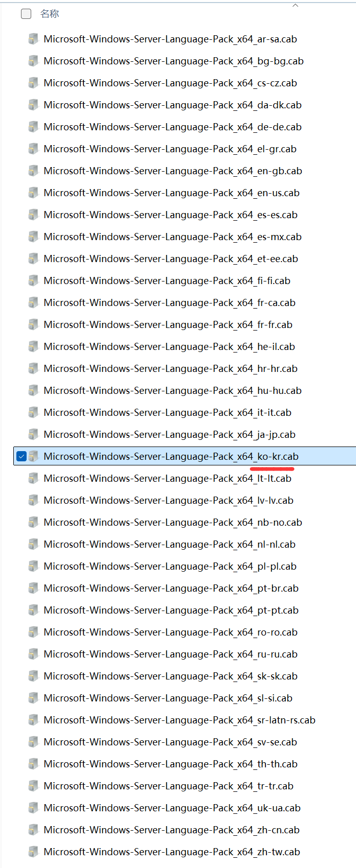Click the icon beside es-es.cab
The image size is (356, 868).
pyautogui.click(x=33, y=215)
